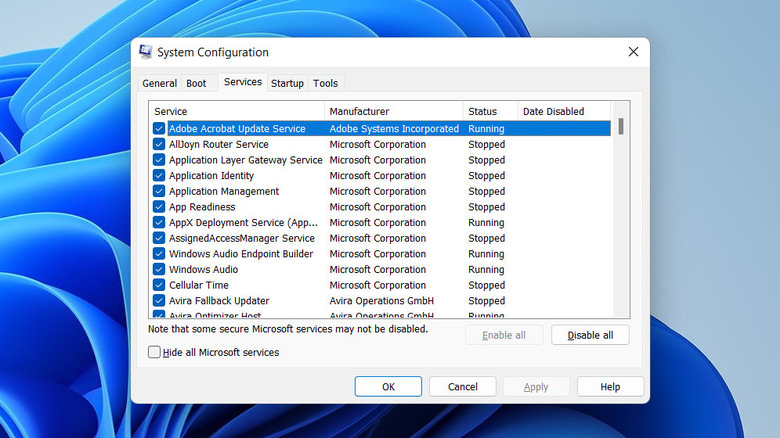
Task: Select Windows Audio Endpoint Builder row text
Action: 241,254
